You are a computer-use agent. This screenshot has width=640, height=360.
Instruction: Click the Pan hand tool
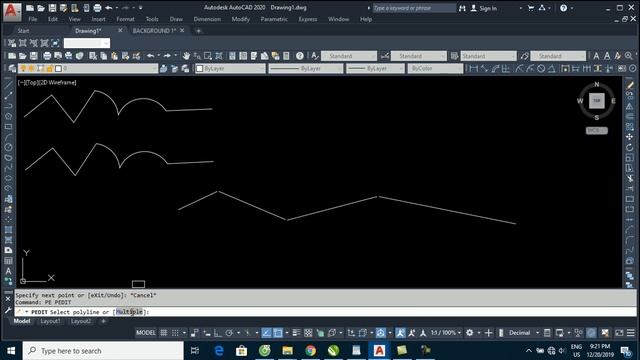186,56
